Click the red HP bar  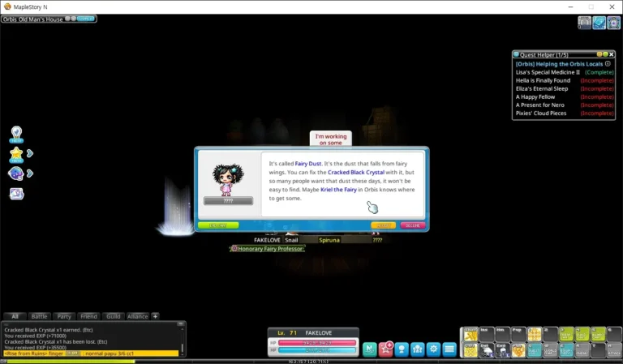[317, 343]
